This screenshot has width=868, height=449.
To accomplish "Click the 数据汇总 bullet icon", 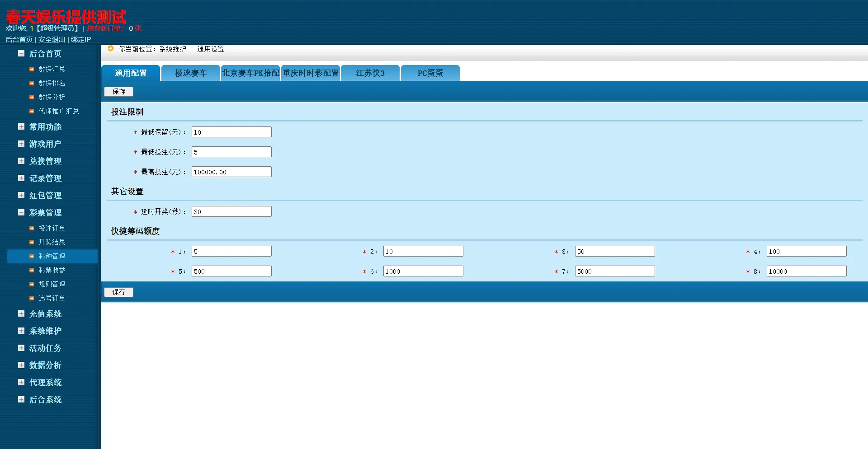I will click(x=32, y=69).
